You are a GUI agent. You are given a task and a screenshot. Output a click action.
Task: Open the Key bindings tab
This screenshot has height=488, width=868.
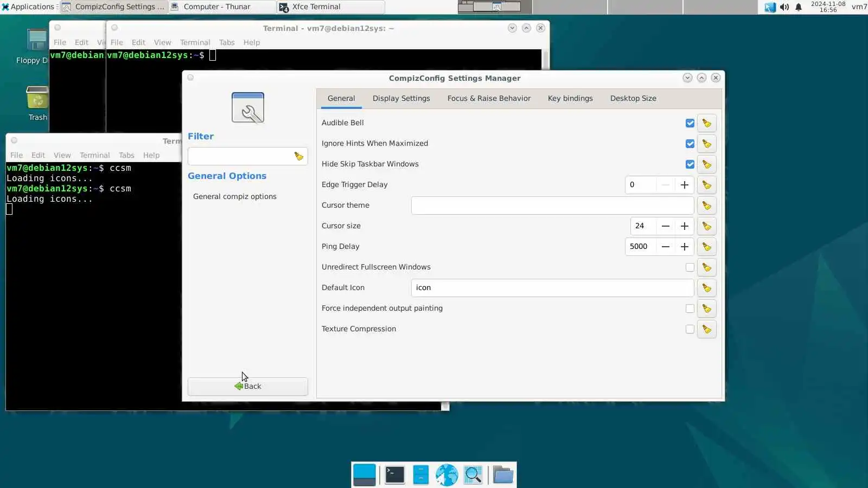570,99
